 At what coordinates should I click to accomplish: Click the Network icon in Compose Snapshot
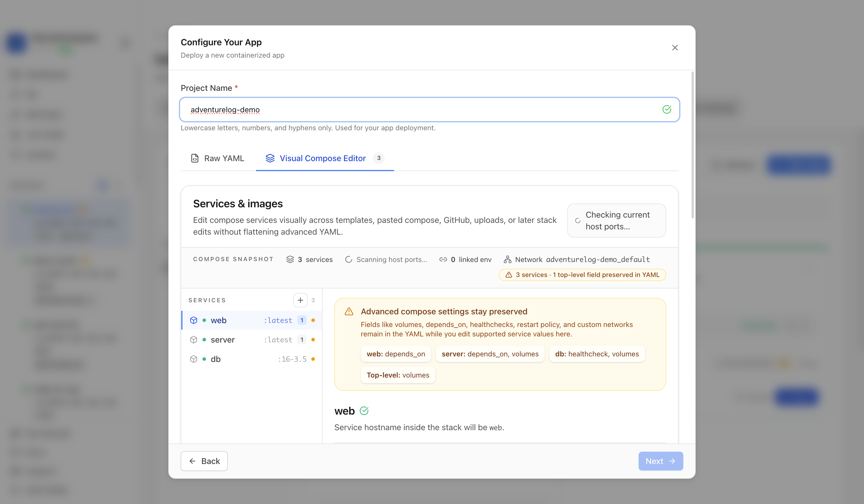click(507, 259)
